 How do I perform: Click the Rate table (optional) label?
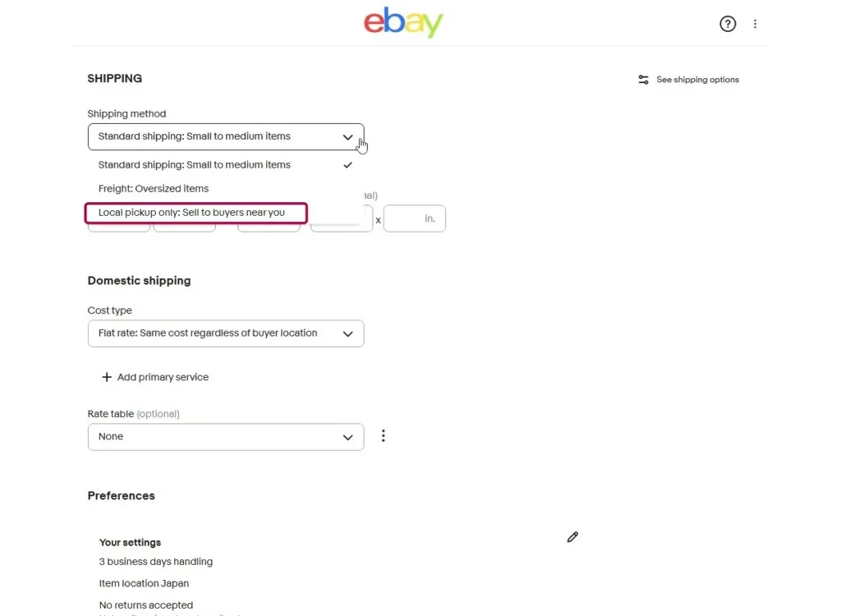[x=133, y=414]
